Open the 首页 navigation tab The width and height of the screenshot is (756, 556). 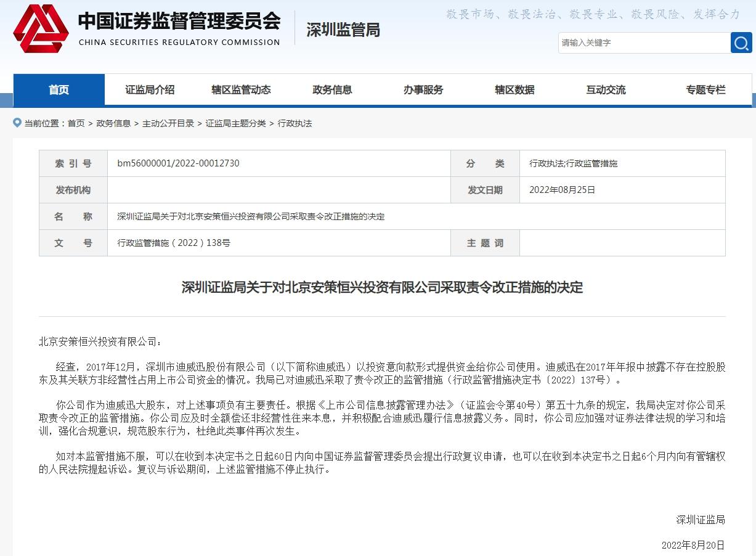[x=59, y=90]
